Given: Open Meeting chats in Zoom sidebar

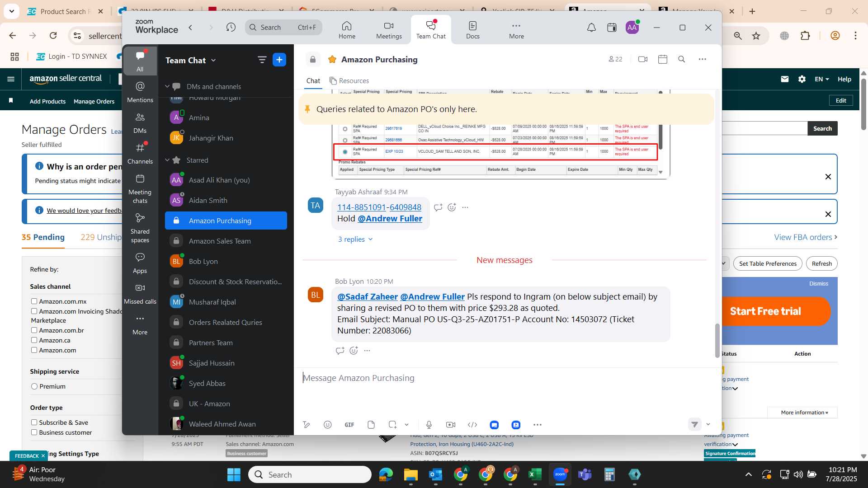Looking at the screenshot, I should 140,189.
